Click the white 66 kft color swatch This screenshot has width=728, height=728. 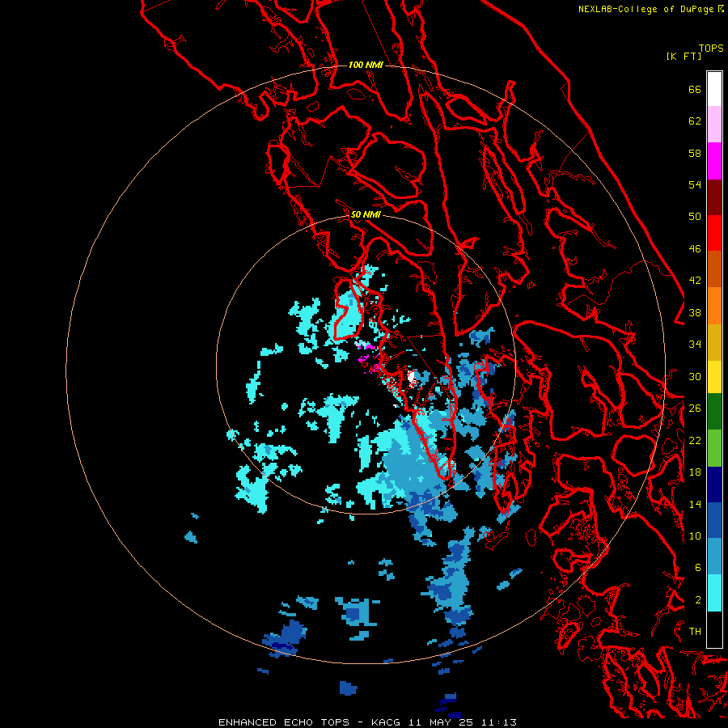(714, 89)
